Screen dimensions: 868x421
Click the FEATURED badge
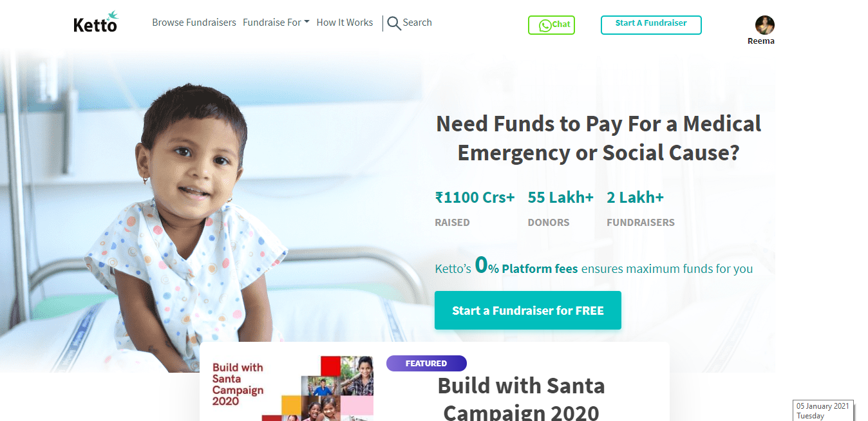[426, 364]
